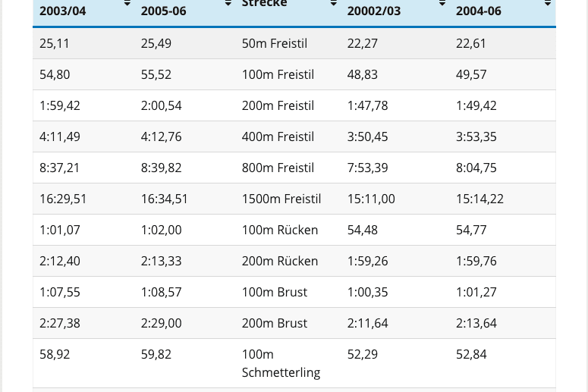
Task: Click the 15:11,00 time value
Action: [x=371, y=199]
